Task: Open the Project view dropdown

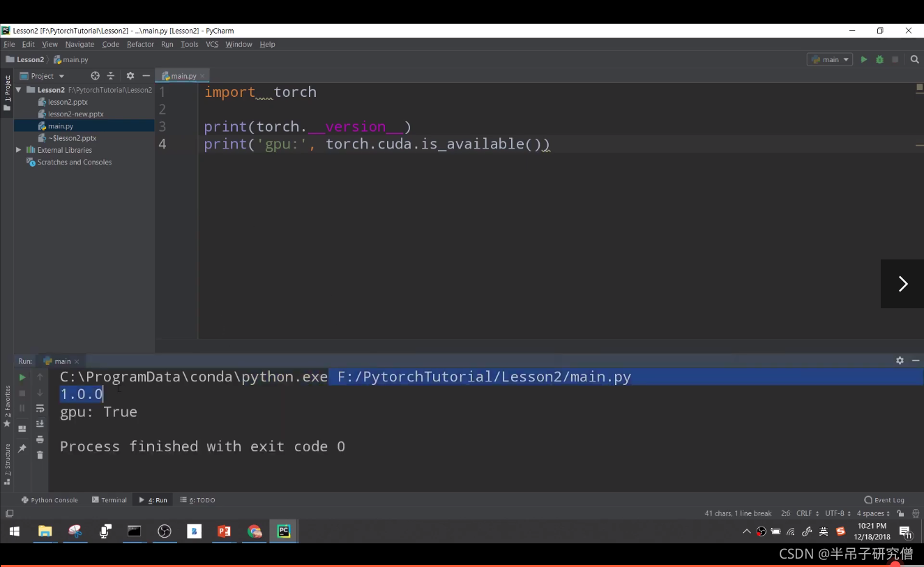Action: coord(43,75)
